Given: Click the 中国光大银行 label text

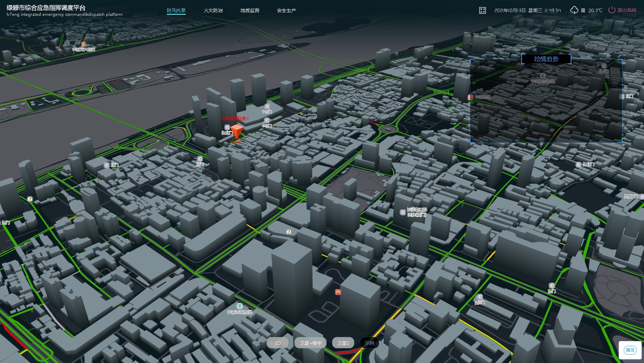Looking at the screenshot, I should (x=84, y=49).
